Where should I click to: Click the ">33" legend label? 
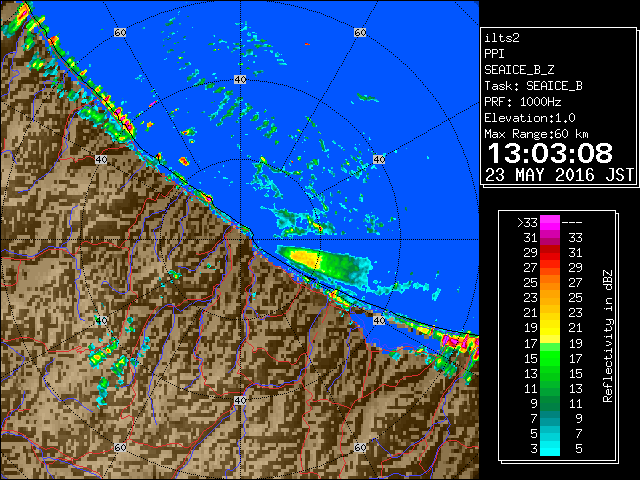pyautogui.click(x=527, y=222)
